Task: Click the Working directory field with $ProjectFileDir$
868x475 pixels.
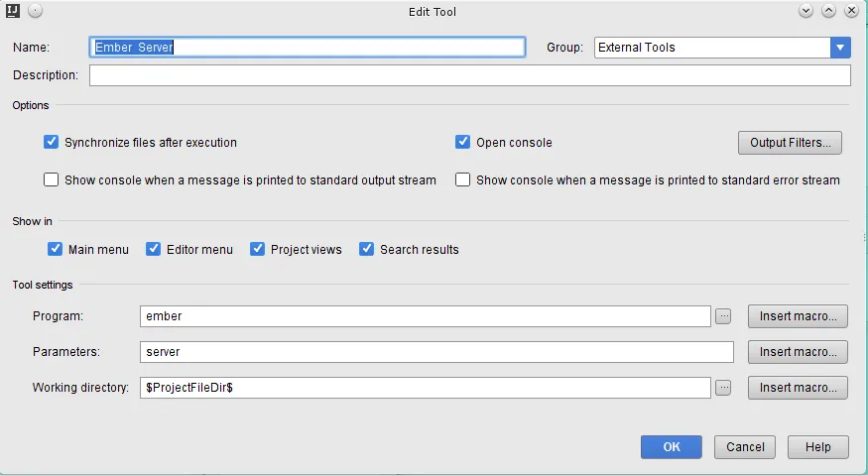Action: point(426,388)
